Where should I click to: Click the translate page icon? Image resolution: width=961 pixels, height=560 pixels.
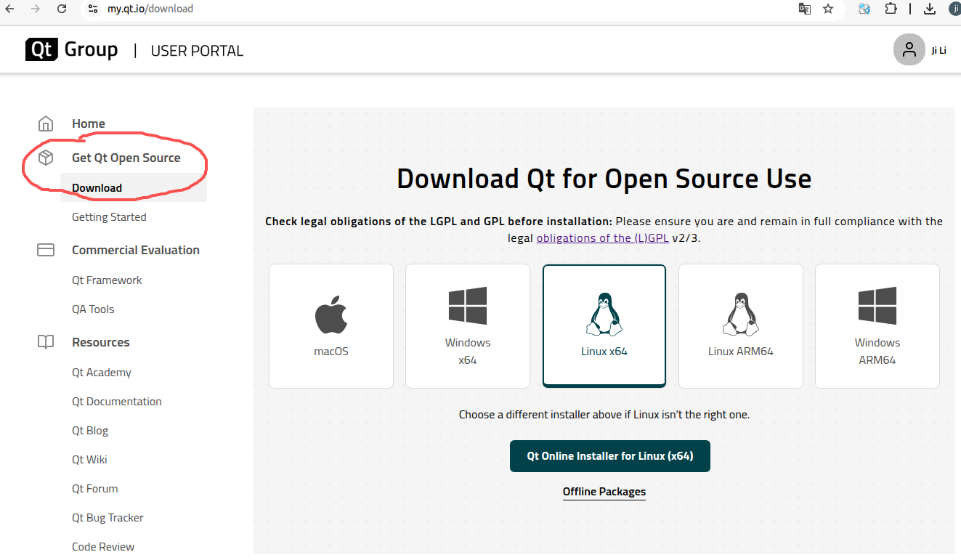[x=805, y=9]
